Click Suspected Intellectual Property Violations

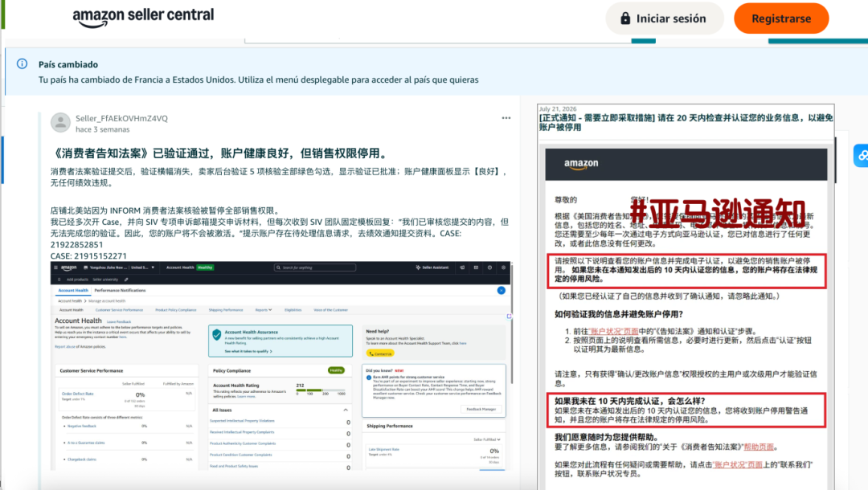[x=242, y=421]
